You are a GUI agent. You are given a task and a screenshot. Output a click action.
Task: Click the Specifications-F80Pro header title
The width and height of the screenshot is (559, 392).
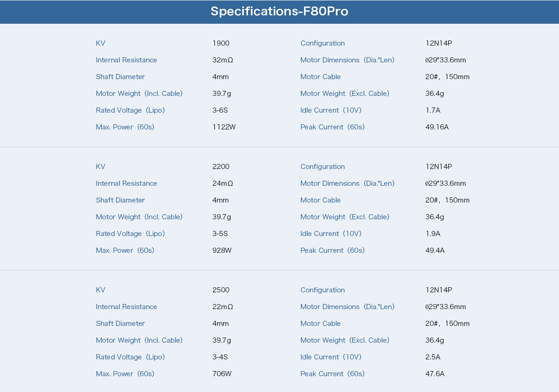(x=279, y=11)
